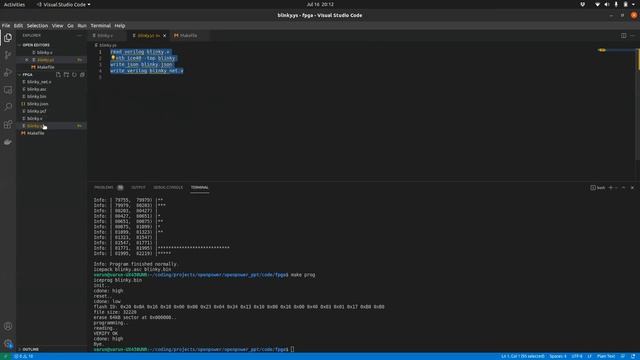Close the terminal panel

[x=632, y=188]
